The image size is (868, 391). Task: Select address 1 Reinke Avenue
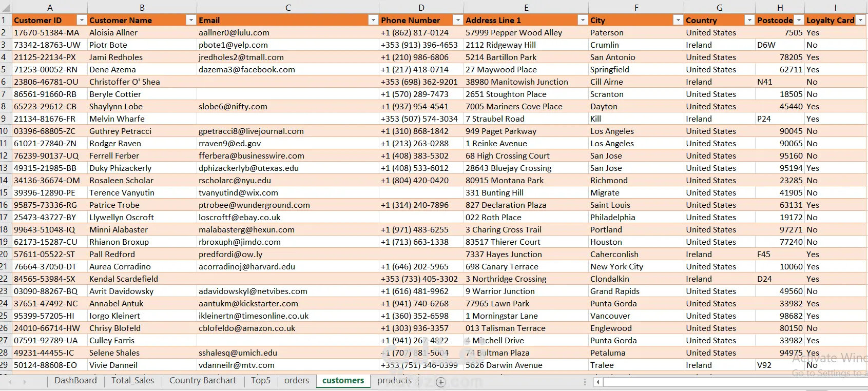pos(526,143)
